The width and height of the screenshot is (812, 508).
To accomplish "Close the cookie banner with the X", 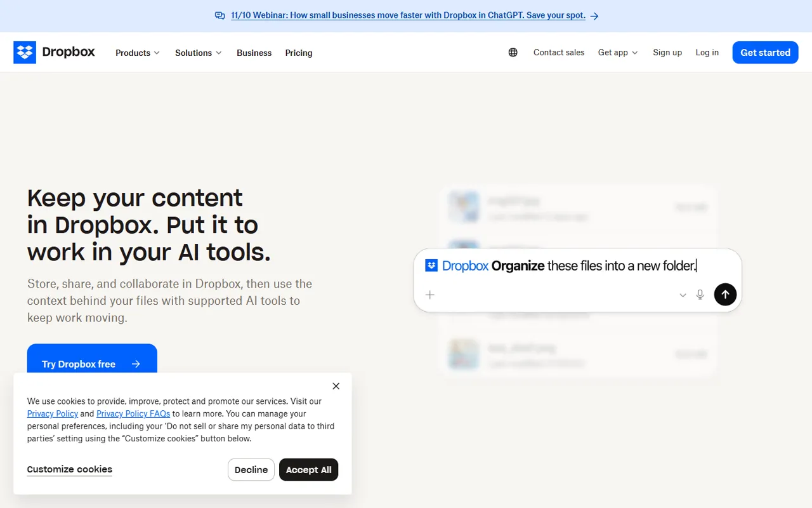I will pyautogui.click(x=336, y=386).
